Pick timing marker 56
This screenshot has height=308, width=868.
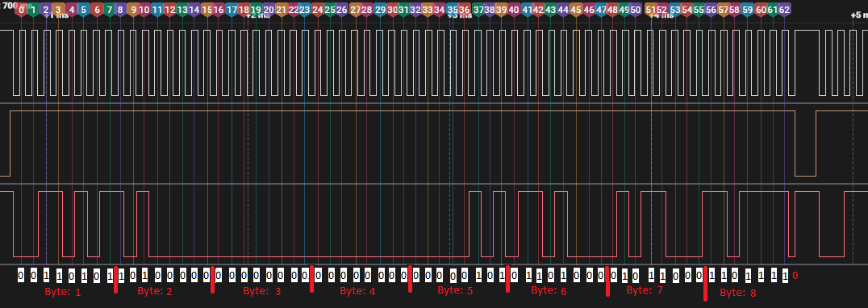(x=712, y=10)
